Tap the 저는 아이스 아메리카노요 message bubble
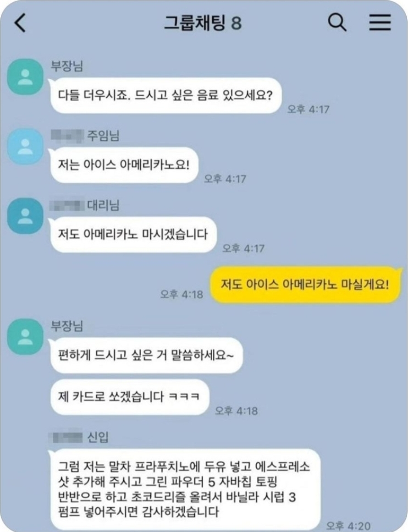The image size is (408, 532). tap(124, 165)
